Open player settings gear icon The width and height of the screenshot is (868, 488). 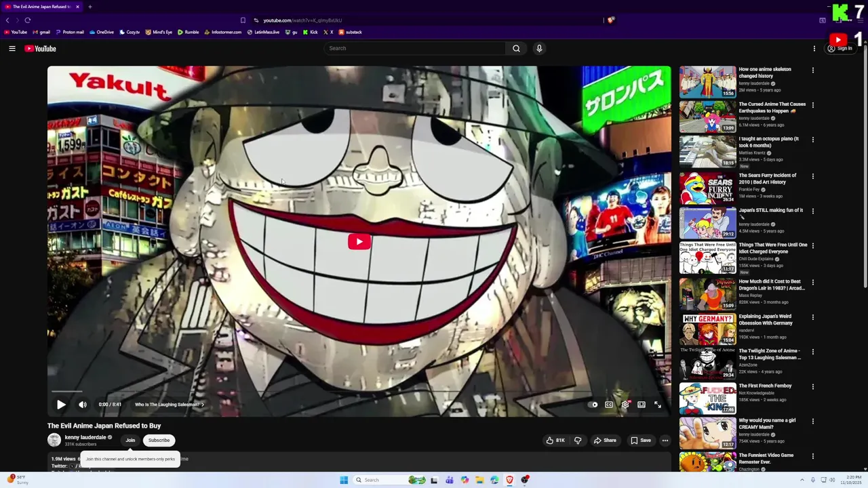(625, 405)
